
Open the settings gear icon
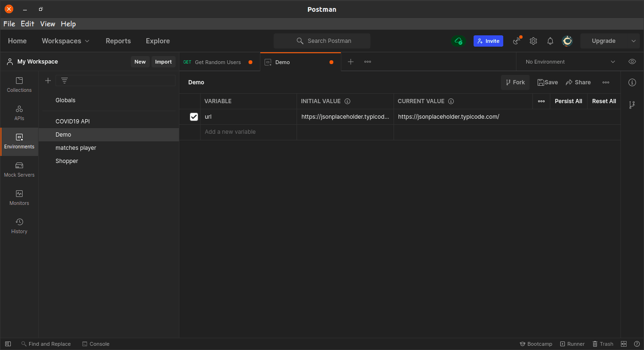[533, 41]
